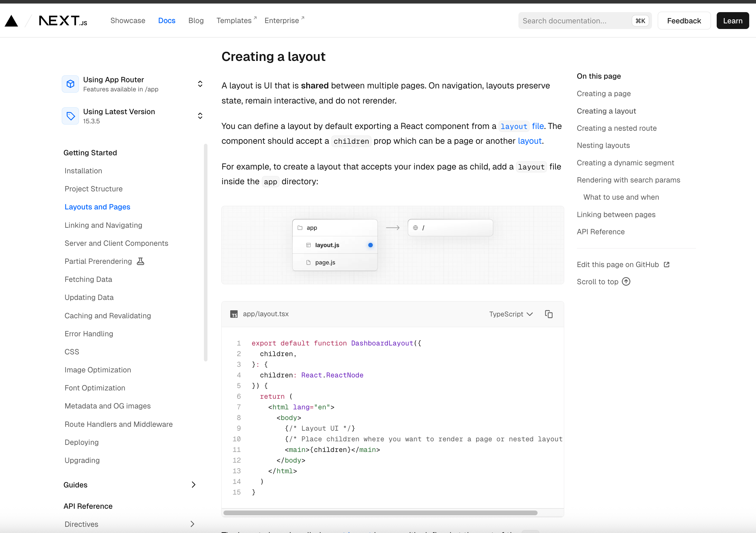This screenshot has height=533, width=756.
Task: Open API Reference heading in sidebar
Action: tap(88, 506)
